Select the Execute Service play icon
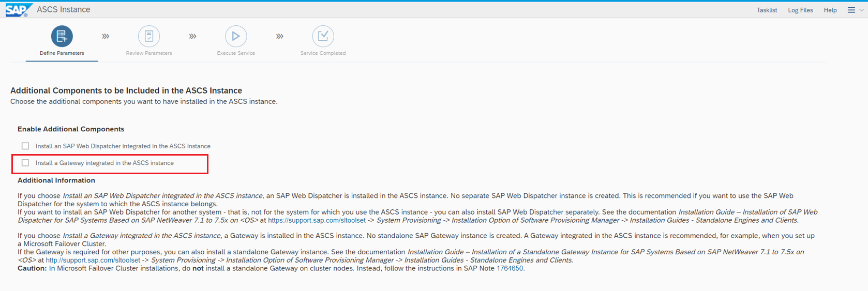The width and height of the screenshot is (868, 291). [x=236, y=36]
